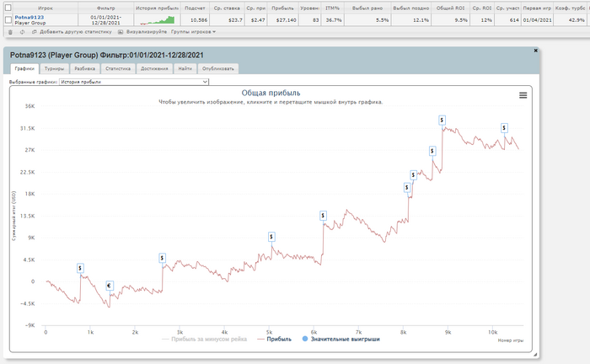This screenshot has height=364, width=590.
Task: Open the Разбивка tab
Action: [x=84, y=68]
